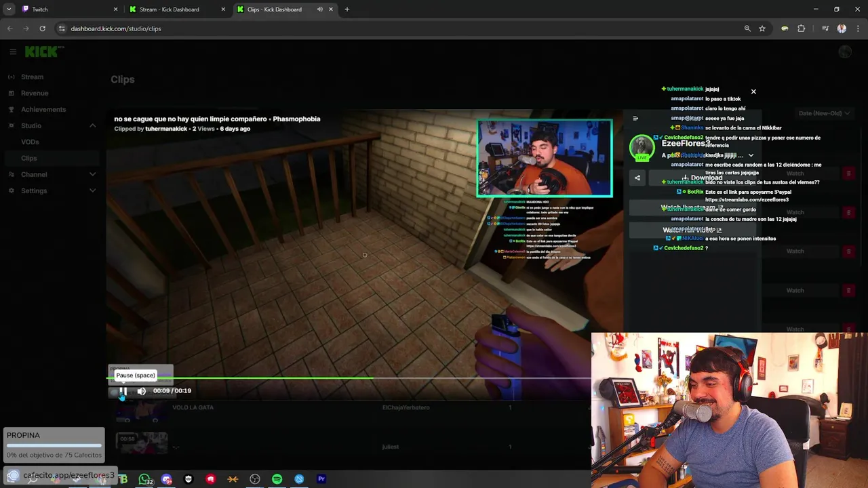Open the page zoom magnifier icon

click(747, 28)
